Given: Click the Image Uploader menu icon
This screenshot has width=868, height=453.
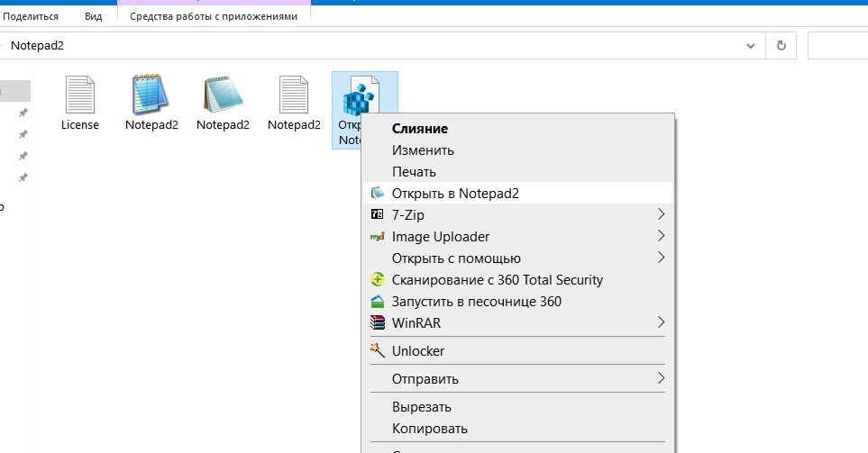Looking at the screenshot, I should click(378, 237).
